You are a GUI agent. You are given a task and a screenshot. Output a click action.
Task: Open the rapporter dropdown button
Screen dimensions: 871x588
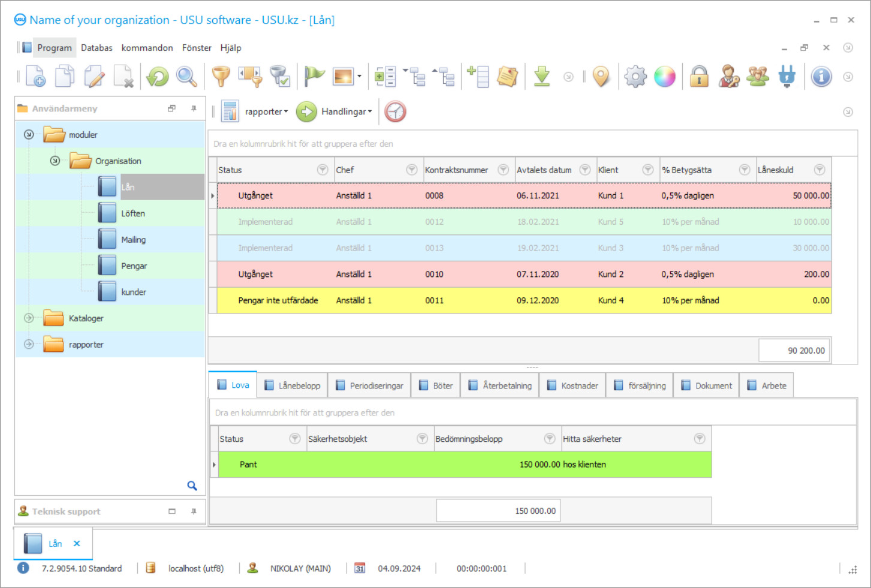[255, 111]
